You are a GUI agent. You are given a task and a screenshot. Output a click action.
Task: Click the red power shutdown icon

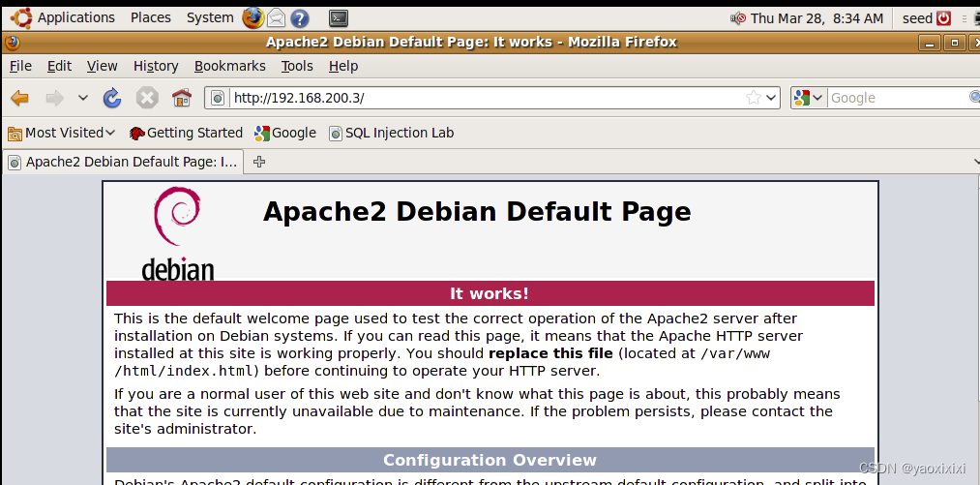944,18
